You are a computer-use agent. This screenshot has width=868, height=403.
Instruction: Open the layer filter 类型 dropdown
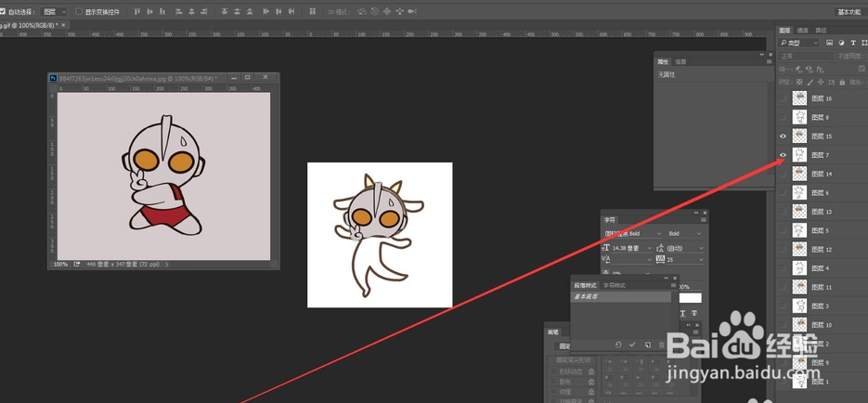coord(798,43)
